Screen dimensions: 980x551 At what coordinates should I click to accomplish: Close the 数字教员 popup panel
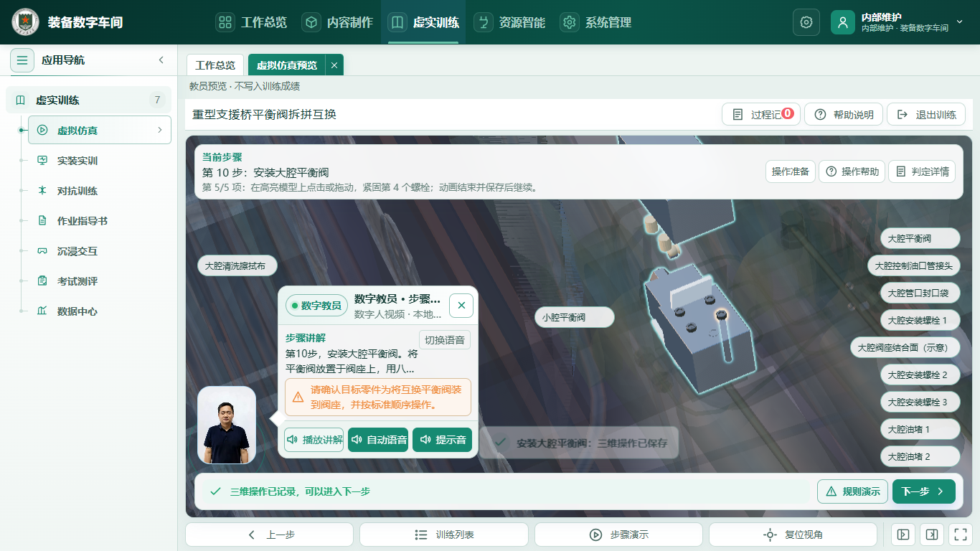(461, 306)
